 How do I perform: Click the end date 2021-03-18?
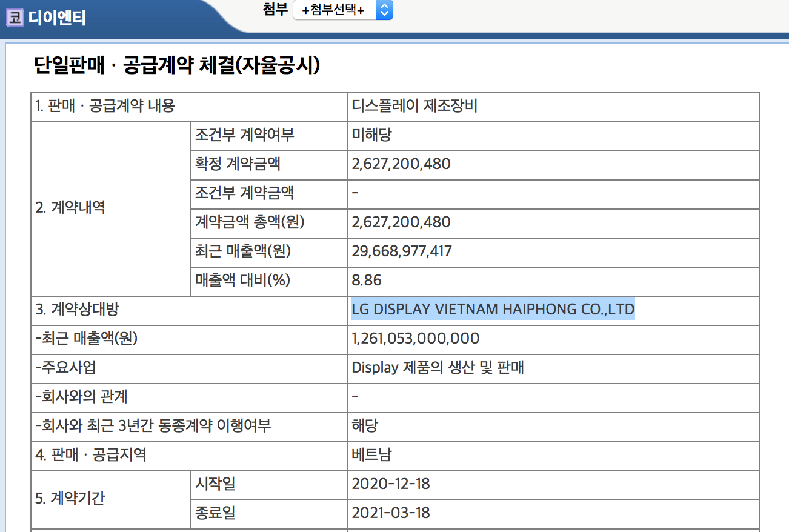point(391,513)
